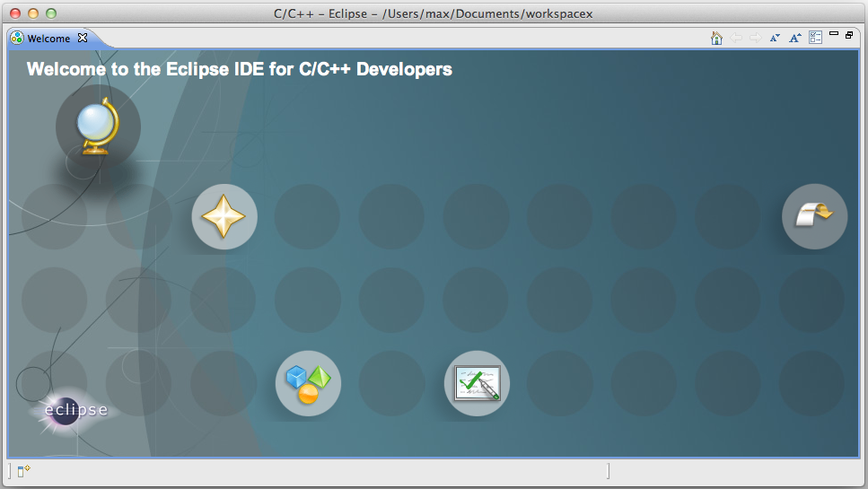Viewport: 868px width, 489px height.
Task: Close the Welcome tab
Action: coord(83,38)
